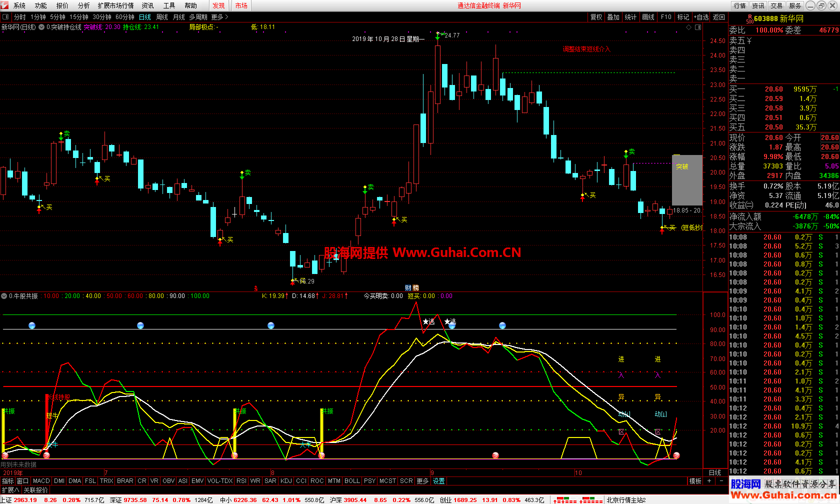Screen dimensions: 840x504
Task: Expand 更多 indicators in bottom tab bar
Action: [422, 481]
